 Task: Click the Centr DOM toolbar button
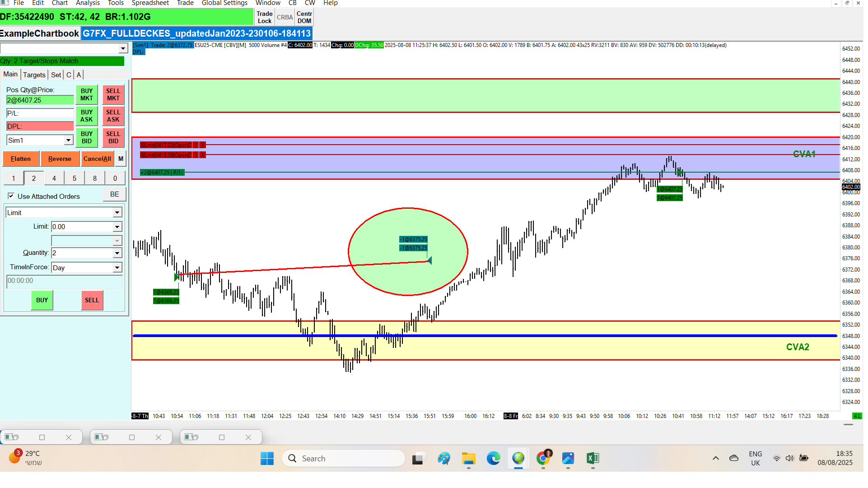coord(304,17)
